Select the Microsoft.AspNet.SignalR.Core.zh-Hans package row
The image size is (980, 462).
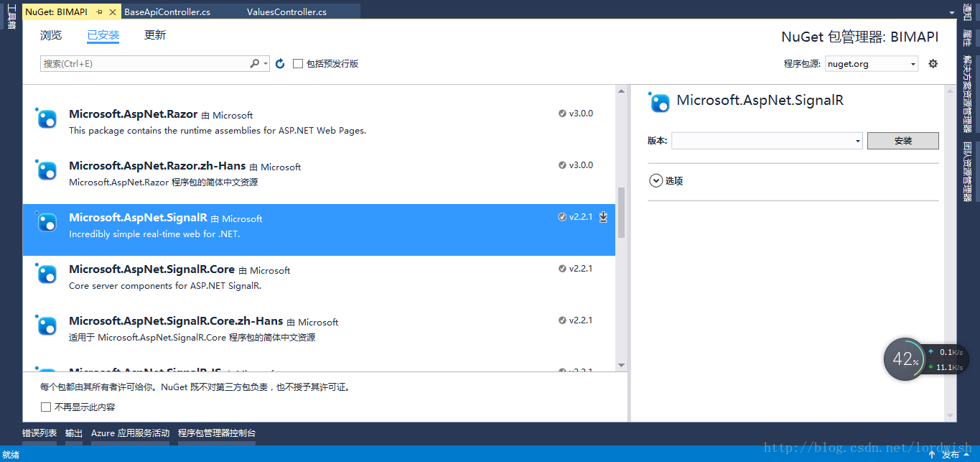pyautogui.click(x=319, y=333)
